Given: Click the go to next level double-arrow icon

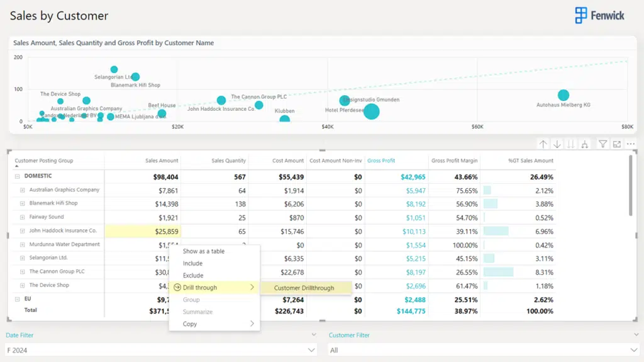Looking at the screenshot, I should coord(571,144).
